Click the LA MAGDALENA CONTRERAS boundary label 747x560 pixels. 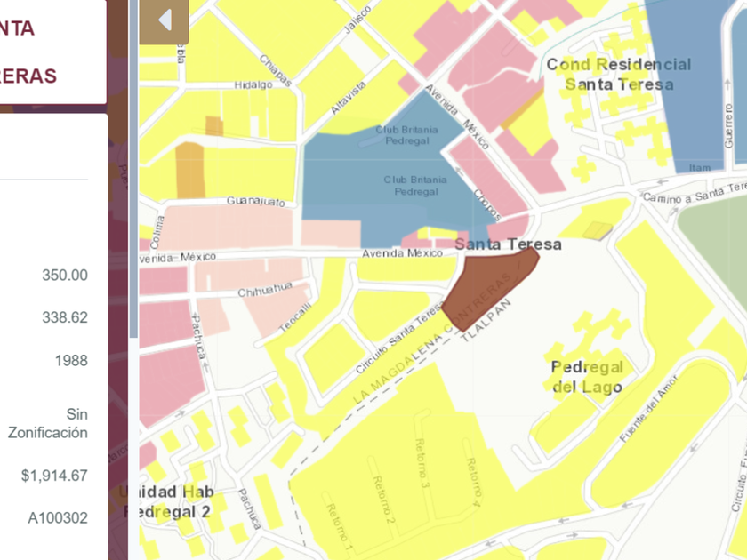(x=432, y=339)
